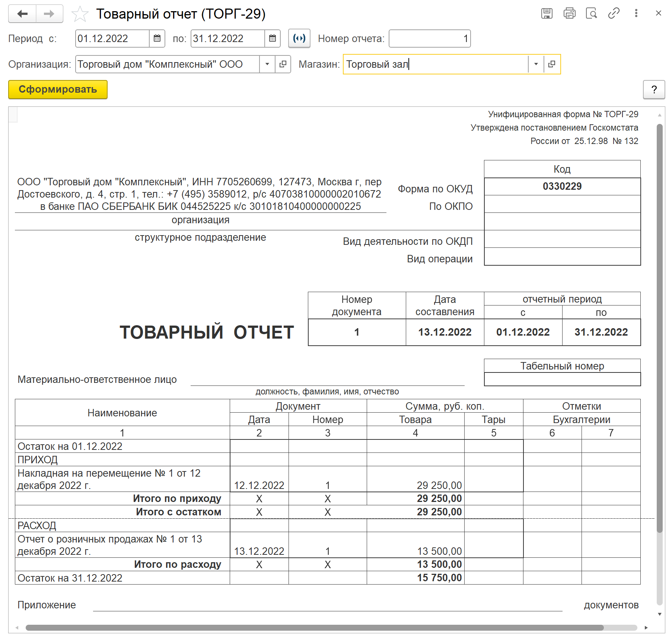Viewport: 672px width, 640px height.
Task: Add report to favorites with star icon
Action: pos(80,14)
